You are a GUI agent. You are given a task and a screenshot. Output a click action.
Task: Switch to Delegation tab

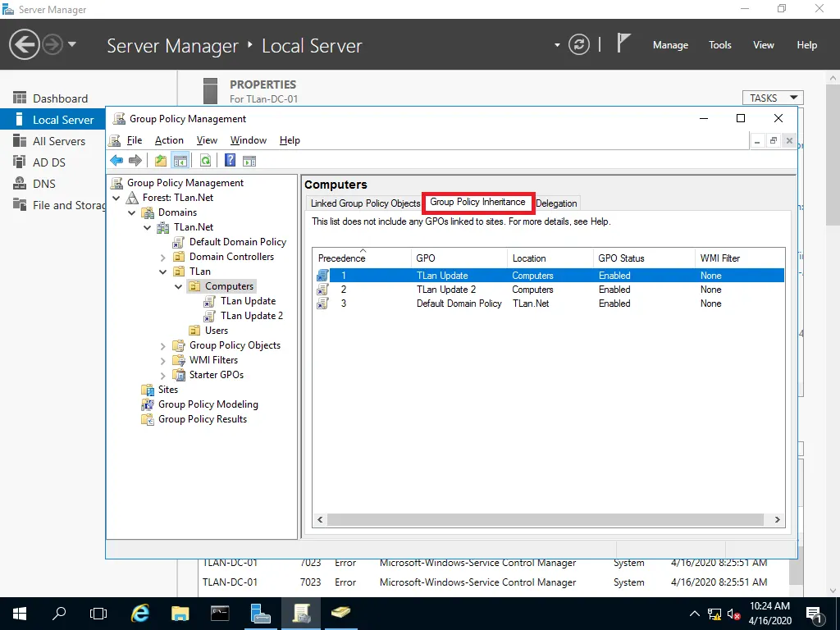[x=556, y=203]
